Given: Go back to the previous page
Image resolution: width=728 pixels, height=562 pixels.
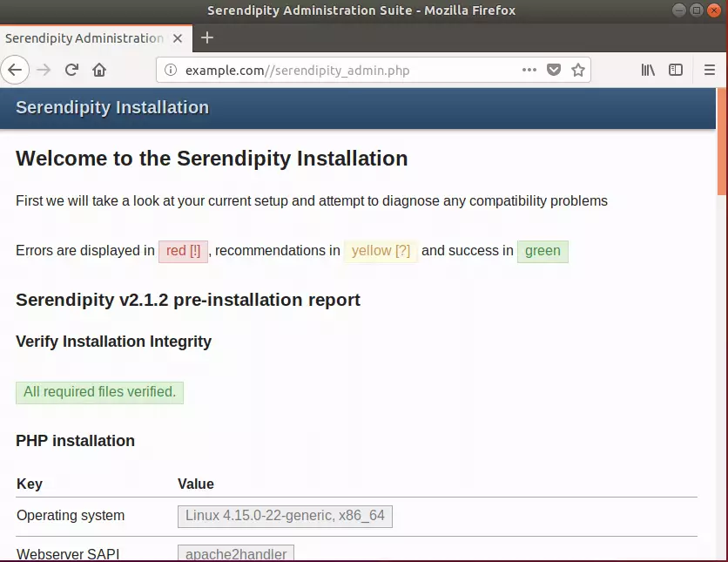Looking at the screenshot, I should tap(15, 70).
